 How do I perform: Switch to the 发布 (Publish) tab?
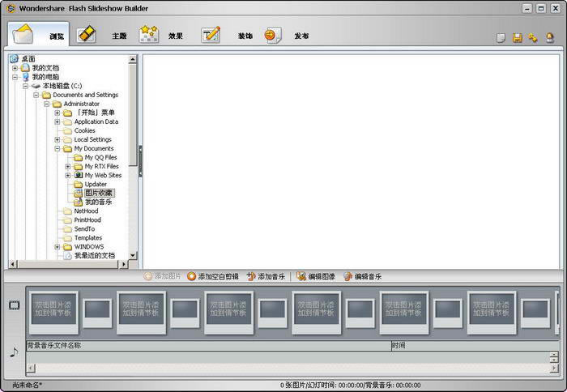point(287,36)
